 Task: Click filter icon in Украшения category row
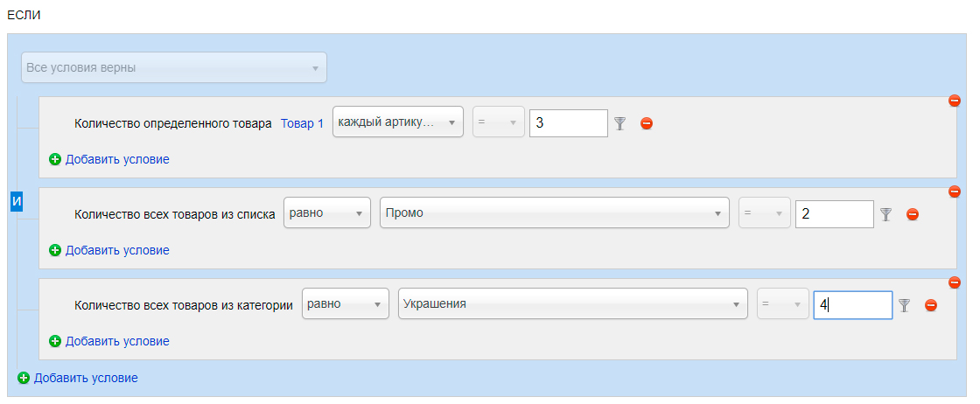[905, 305]
